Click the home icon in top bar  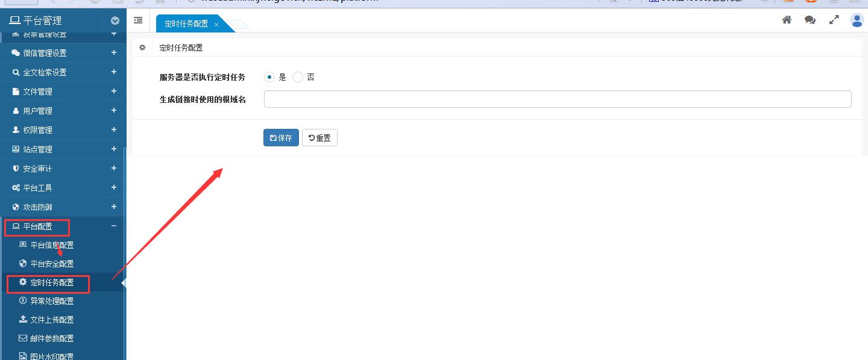pyautogui.click(x=787, y=20)
